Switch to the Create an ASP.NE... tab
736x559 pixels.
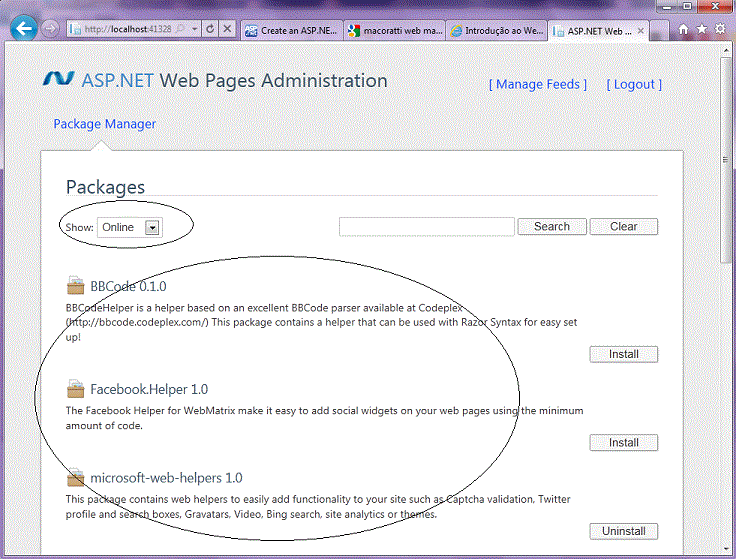291,31
